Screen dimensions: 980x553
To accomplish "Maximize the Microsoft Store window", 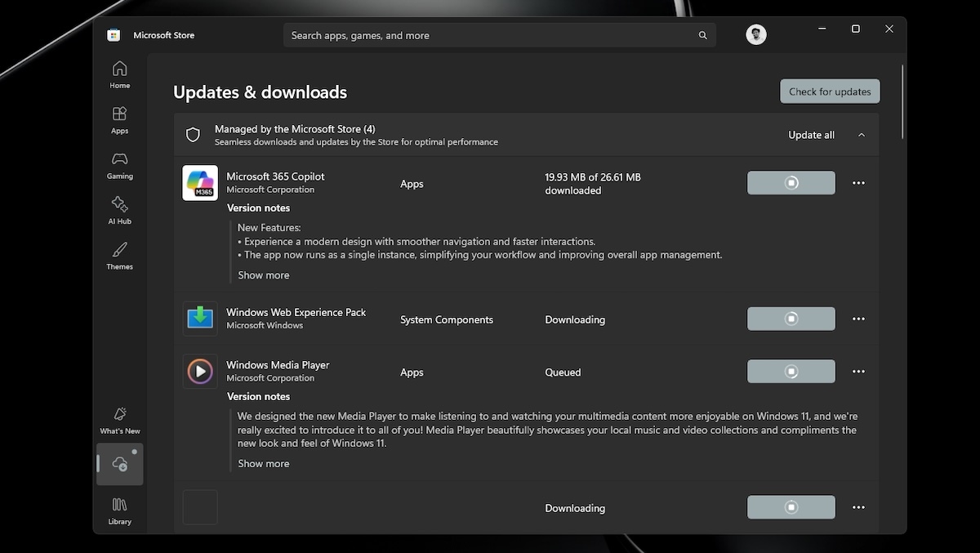I will 855,29.
